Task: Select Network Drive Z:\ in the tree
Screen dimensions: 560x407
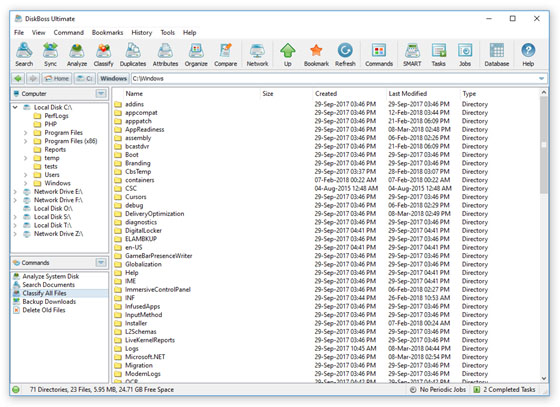Action: tap(58, 234)
